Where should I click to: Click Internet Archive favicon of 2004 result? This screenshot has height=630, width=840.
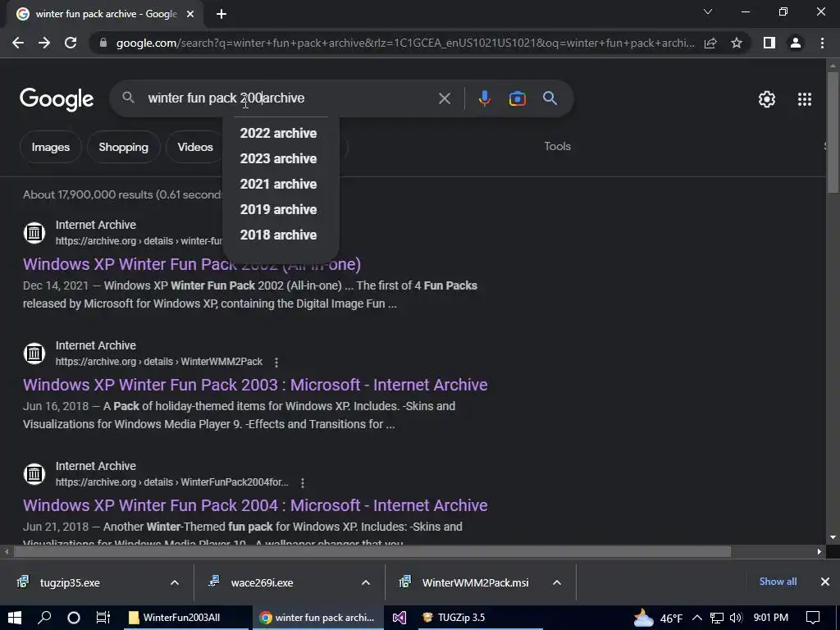point(34,474)
